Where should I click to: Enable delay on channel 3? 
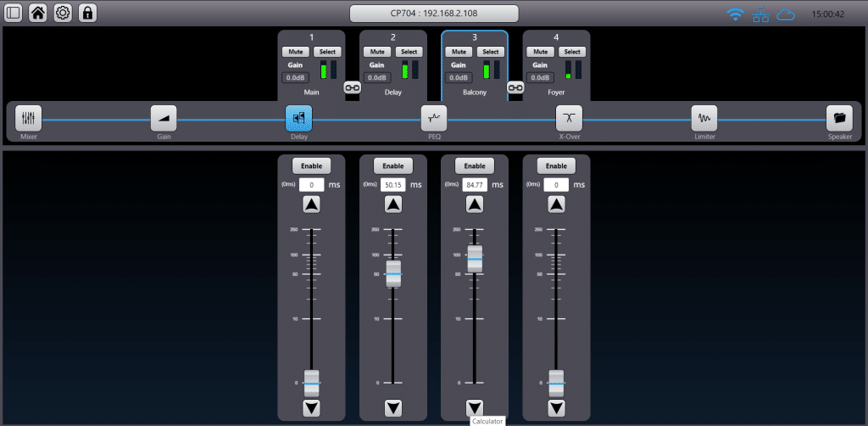[475, 165]
